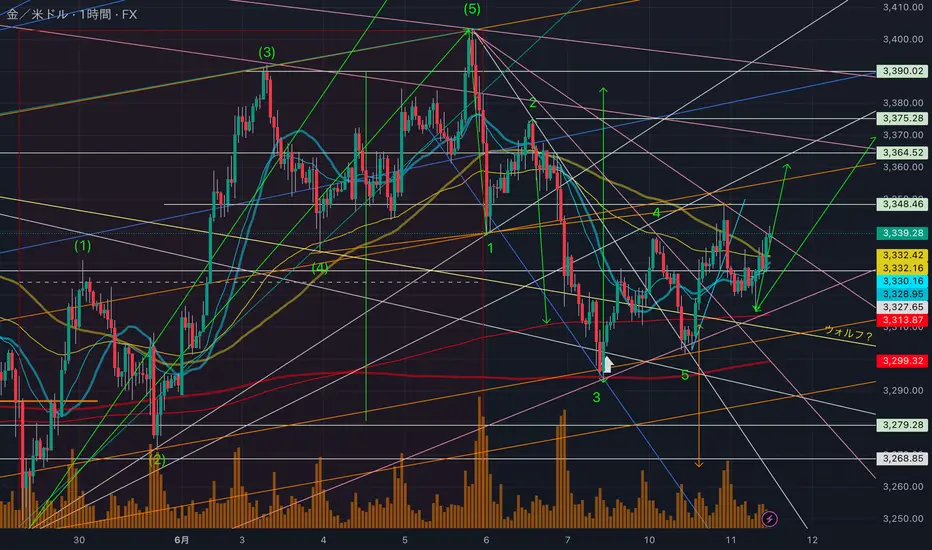The width and height of the screenshot is (932, 550).
Task: Click the 3,268.85 price level label
Action: click(x=902, y=458)
